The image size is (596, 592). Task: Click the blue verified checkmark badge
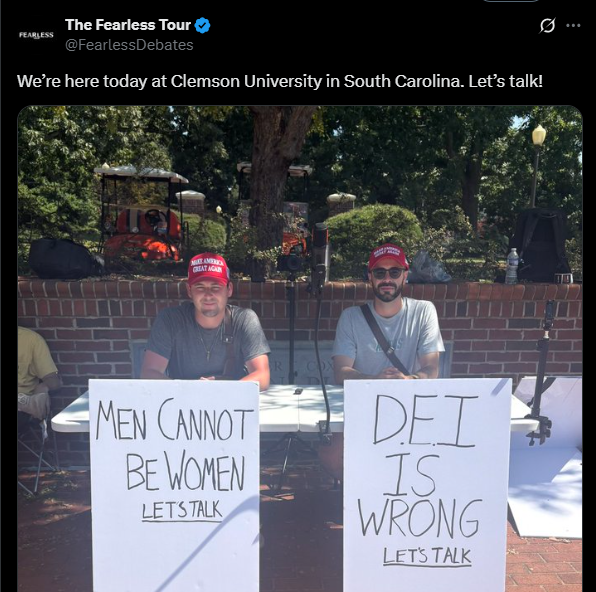202,25
